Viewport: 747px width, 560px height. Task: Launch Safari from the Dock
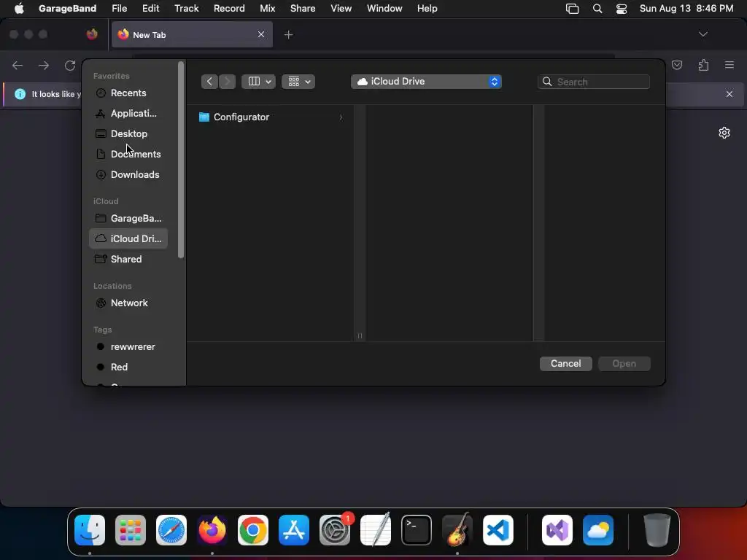(171, 530)
